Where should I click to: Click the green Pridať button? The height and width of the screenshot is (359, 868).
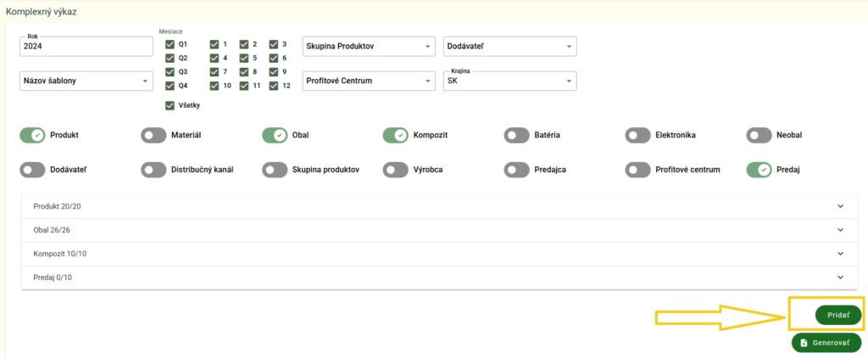click(837, 315)
